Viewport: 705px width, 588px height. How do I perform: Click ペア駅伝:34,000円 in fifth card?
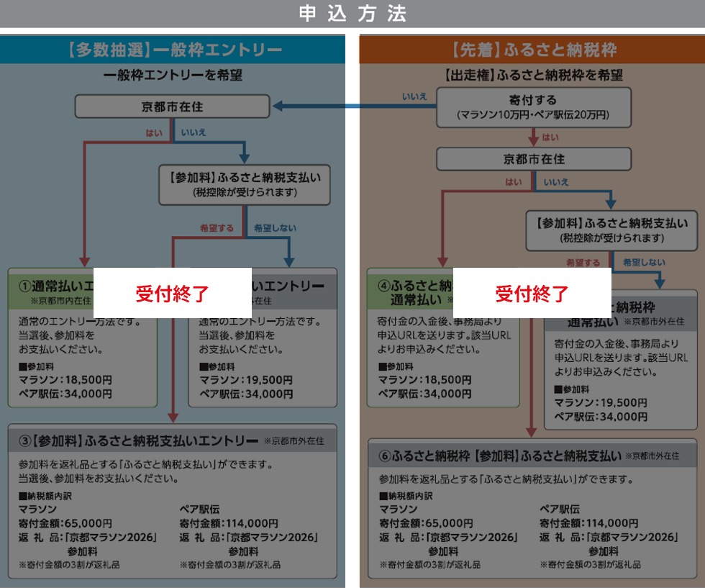[601, 417]
